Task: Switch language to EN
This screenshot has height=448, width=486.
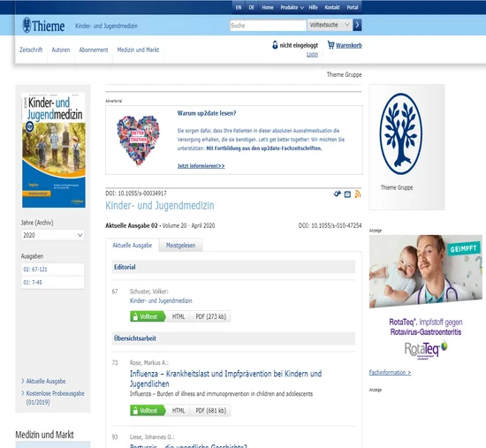Action: 239,7
